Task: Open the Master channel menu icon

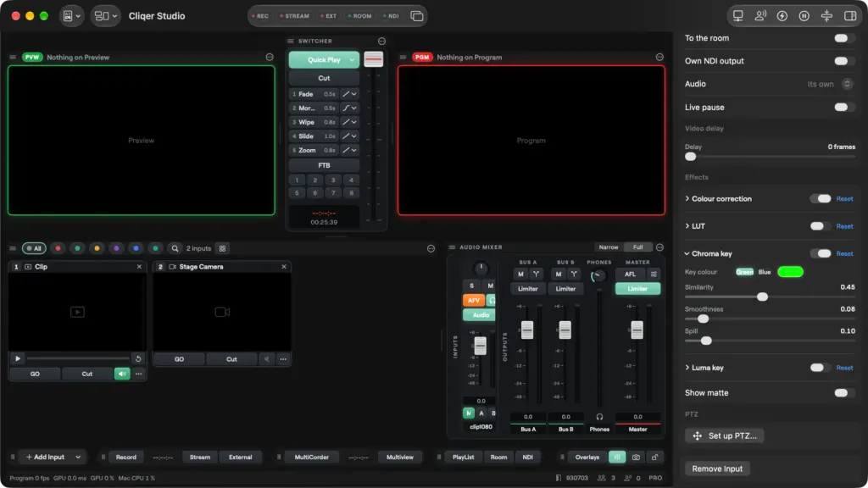Action: click(x=654, y=274)
